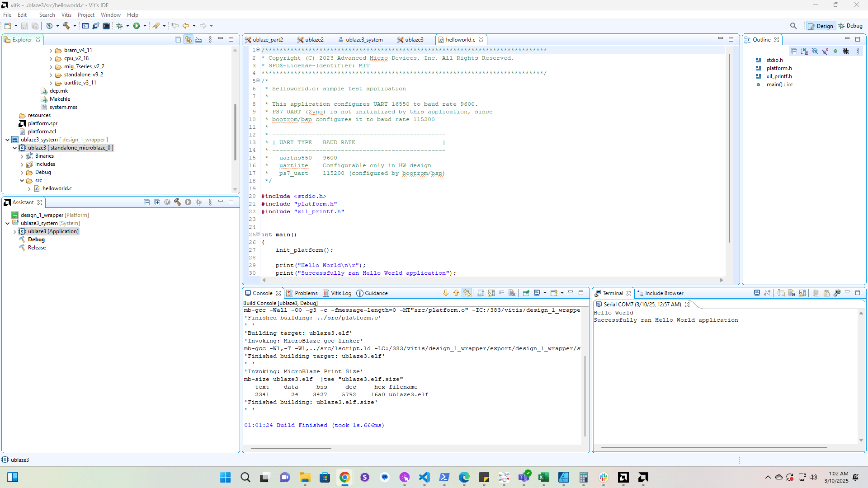
Task: Click the editor horizontal scrollbar
Action: pyautogui.click(x=492, y=280)
